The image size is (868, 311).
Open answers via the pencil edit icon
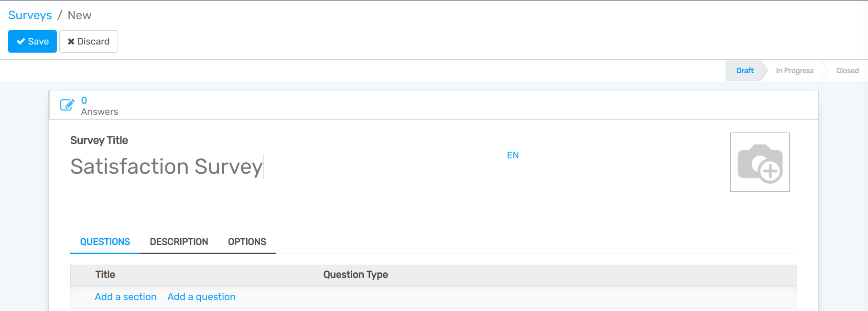[67, 105]
